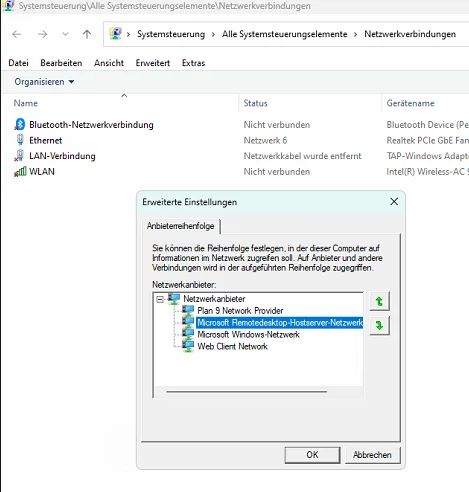Select the Netzwerkanbieter root tree item
Viewport: 469px width, 492px height.
pyautogui.click(x=214, y=299)
